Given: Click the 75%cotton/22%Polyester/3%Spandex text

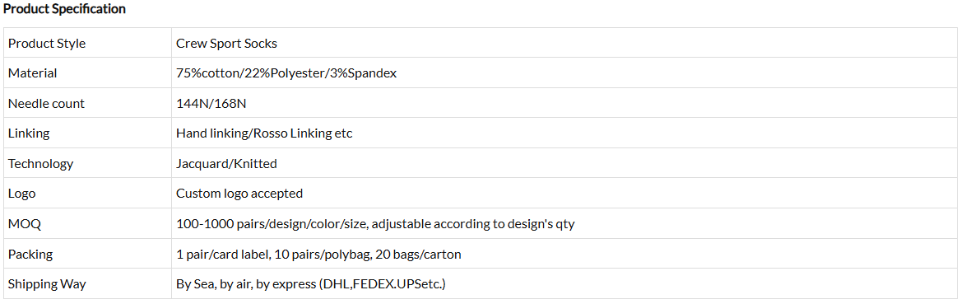Looking at the screenshot, I should point(286,73).
